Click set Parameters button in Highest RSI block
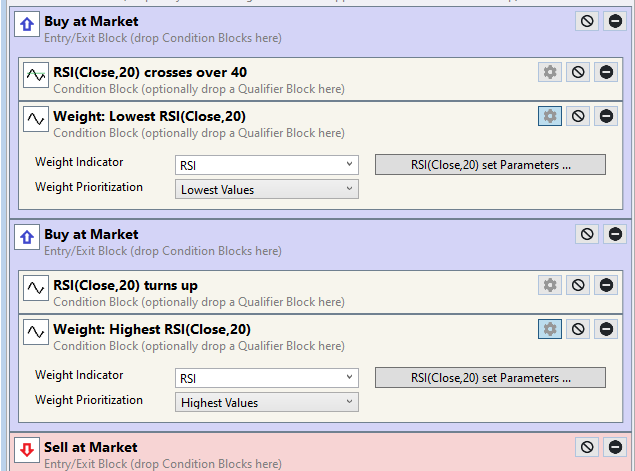The width and height of the screenshot is (635, 471). click(490, 378)
